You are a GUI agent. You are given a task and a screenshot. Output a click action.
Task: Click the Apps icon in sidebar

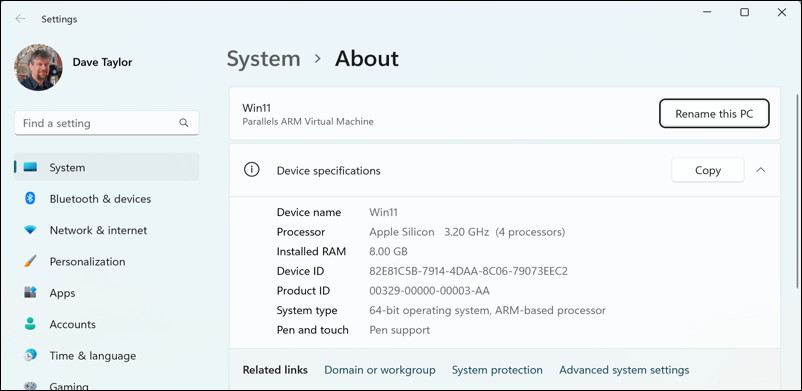(x=30, y=293)
